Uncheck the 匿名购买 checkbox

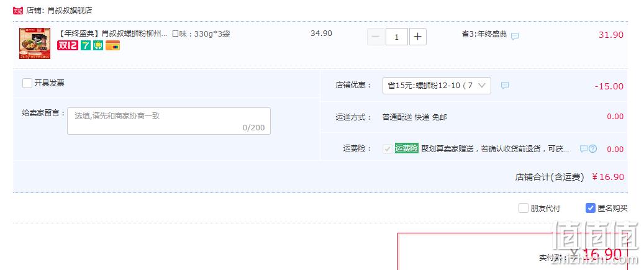click(590, 208)
